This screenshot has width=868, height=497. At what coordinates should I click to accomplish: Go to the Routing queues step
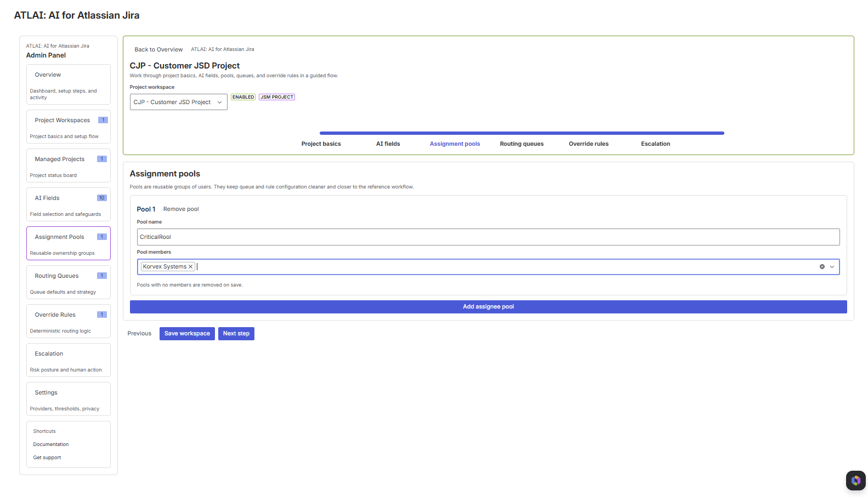[521, 144]
